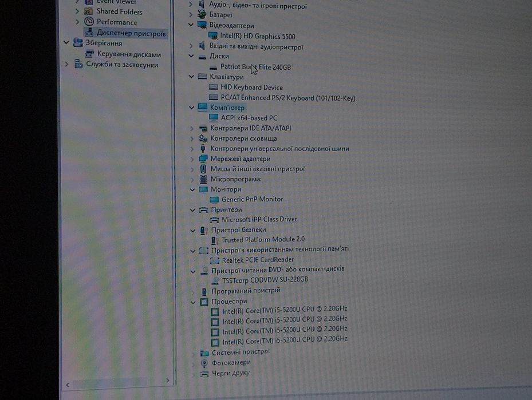Click the Patriot Burst Elite disk icon

(214, 68)
